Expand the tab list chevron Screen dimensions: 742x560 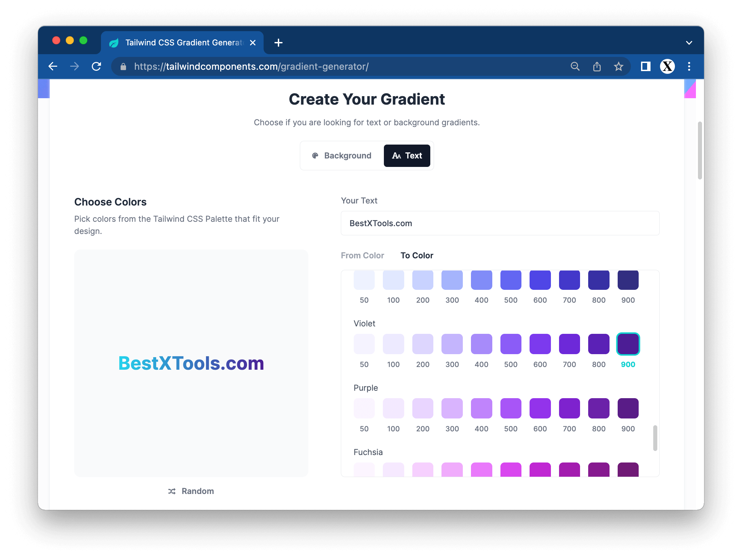tap(689, 43)
